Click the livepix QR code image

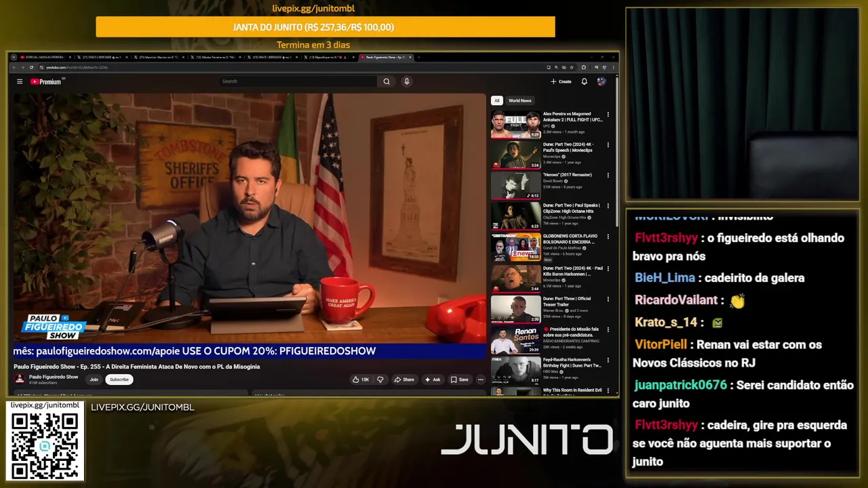(45, 445)
